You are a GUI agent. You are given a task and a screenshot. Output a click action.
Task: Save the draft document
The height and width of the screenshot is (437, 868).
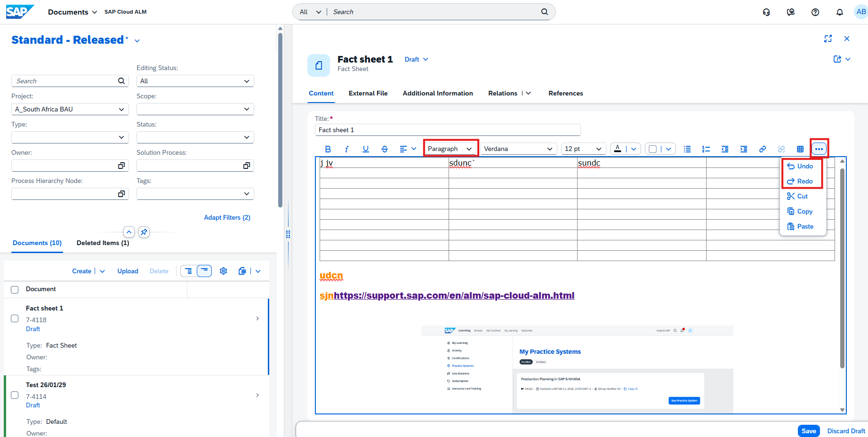(809, 431)
